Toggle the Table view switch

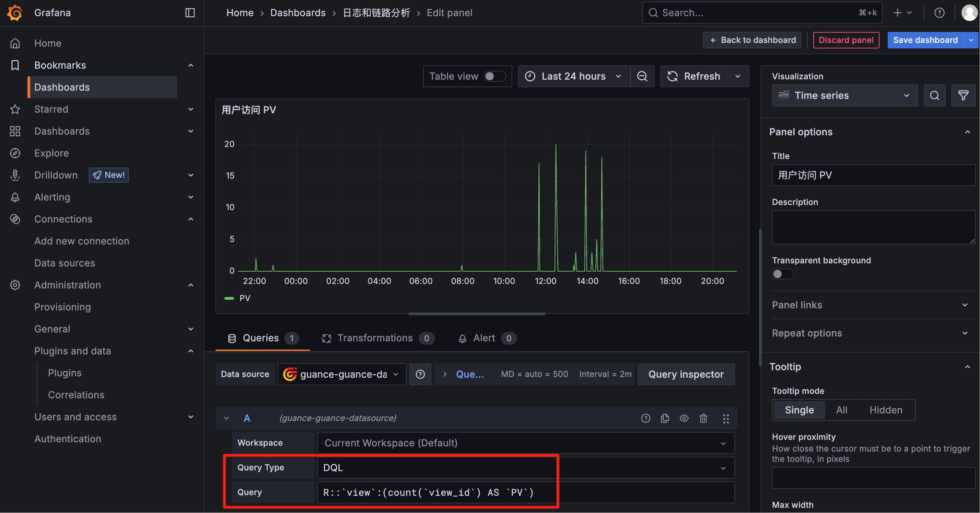click(494, 76)
